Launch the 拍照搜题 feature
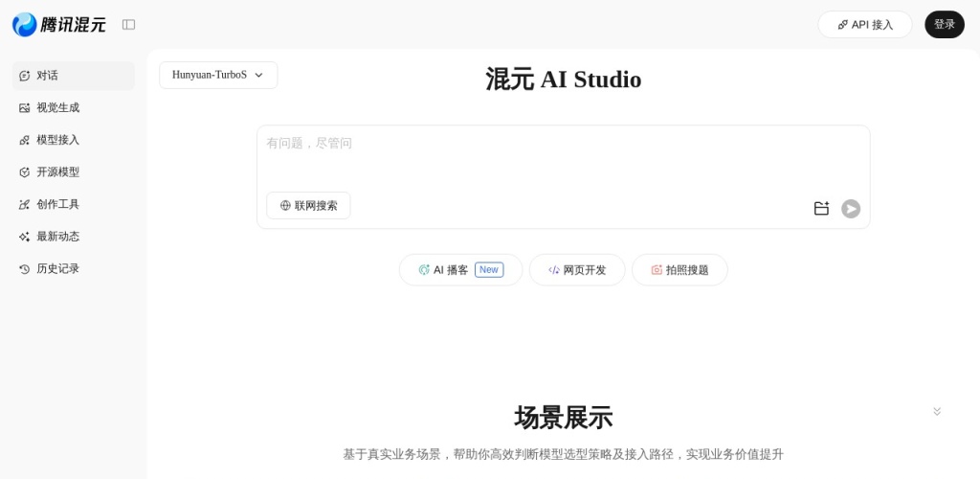This screenshot has width=980, height=479. click(x=679, y=269)
